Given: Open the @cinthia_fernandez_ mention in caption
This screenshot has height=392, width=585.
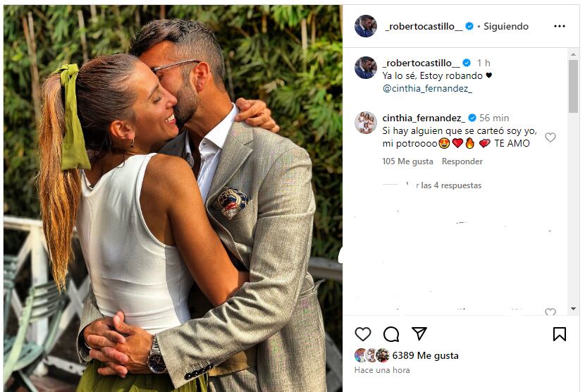Looking at the screenshot, I should [427, 88].
